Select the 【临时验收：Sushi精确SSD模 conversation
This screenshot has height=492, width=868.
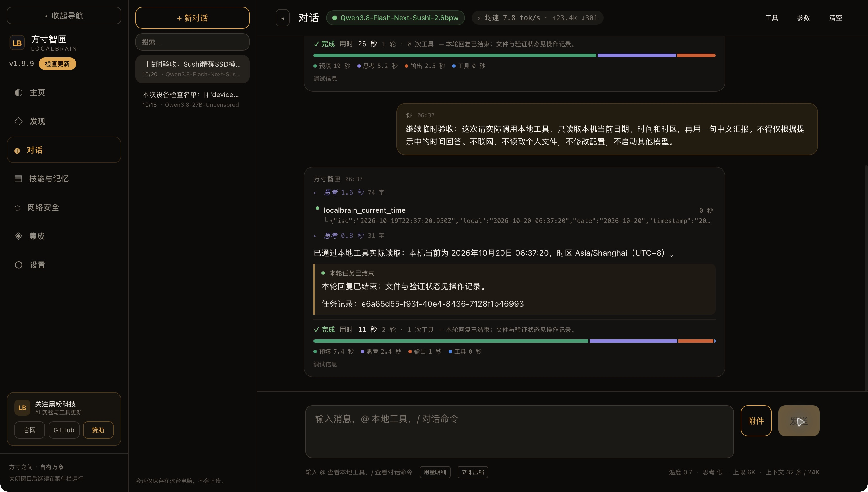pyautogui.click(x=192, y=69)
